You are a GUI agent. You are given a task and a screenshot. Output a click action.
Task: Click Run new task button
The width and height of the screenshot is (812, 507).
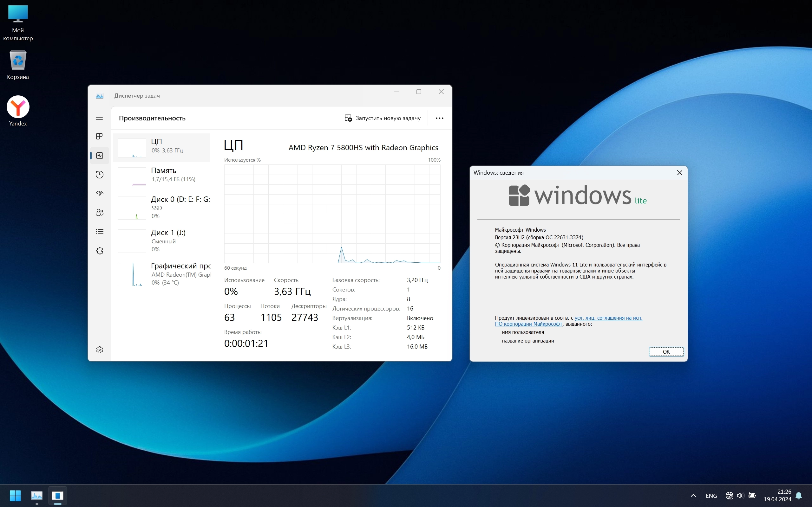[x=383, y=118]
